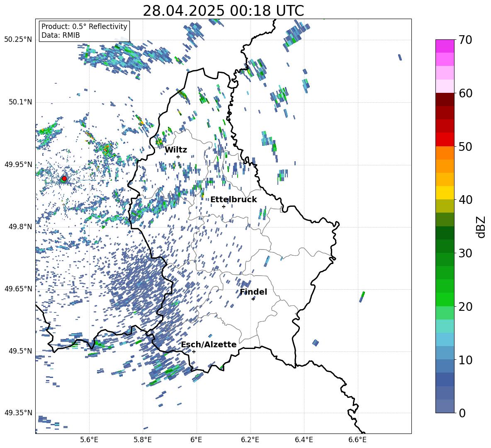Click the dark maroon colorbar segment below 60

(445, 100)
